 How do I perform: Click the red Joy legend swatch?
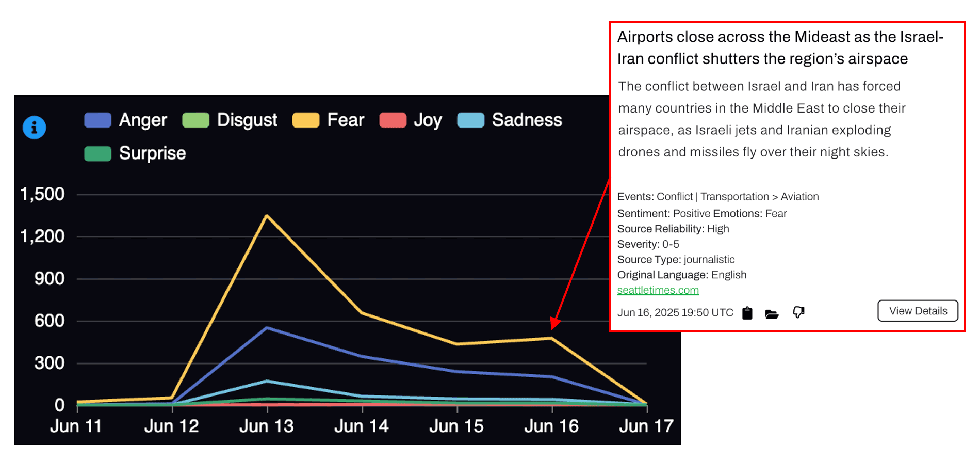tap(393, 120)
